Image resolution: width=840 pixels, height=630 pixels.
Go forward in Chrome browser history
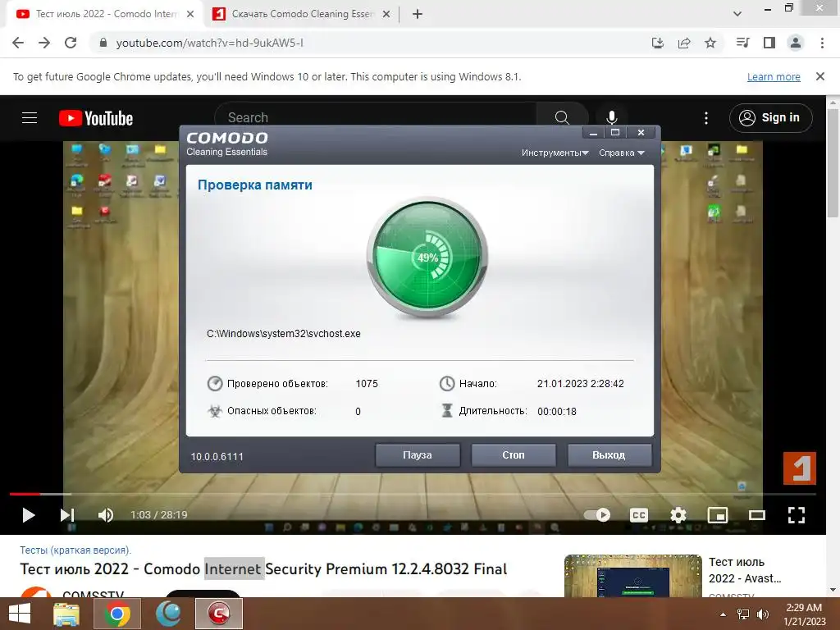(44, 43)
